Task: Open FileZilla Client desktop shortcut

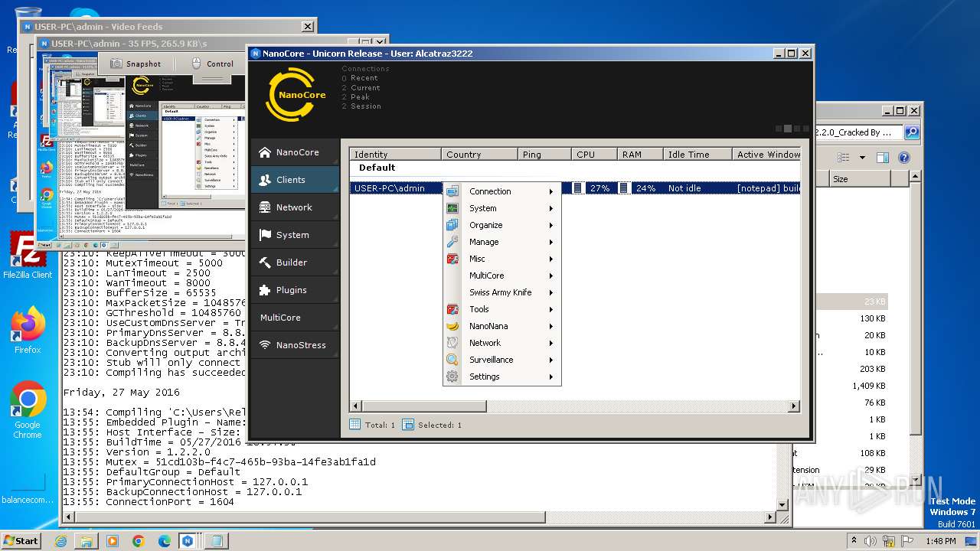Action: (28, 256)
